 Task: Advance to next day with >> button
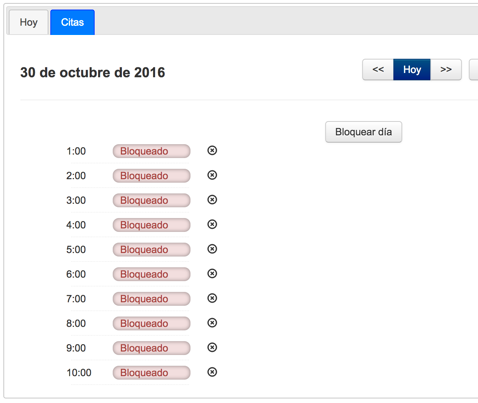pos(446,70)
